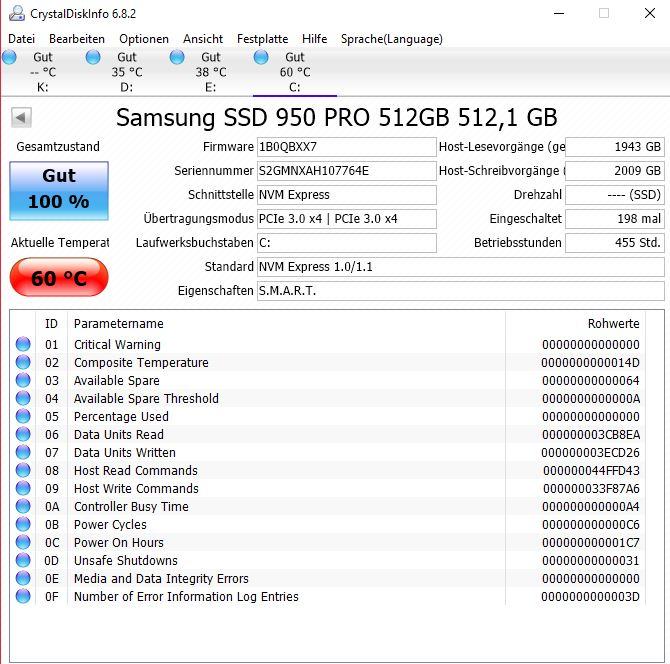Viewport: 670px width, 664px height.
Task: Open the Optionen menu
Action: tap(144, 39)
